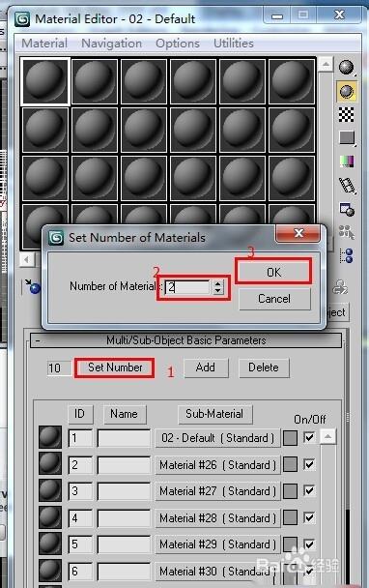Open Material #28 (Standard) sub-material
Viewport: 369px width, 588px height.
[x=217, y=518]
